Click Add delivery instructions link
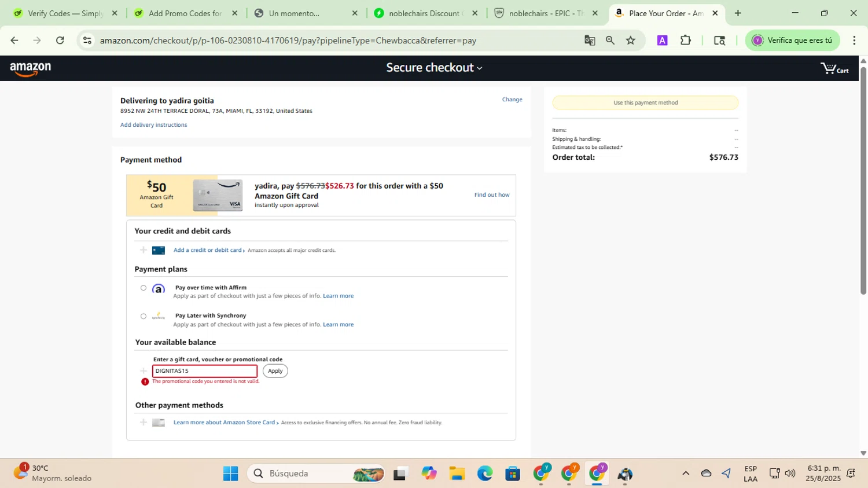 click(x=153, y=125)
